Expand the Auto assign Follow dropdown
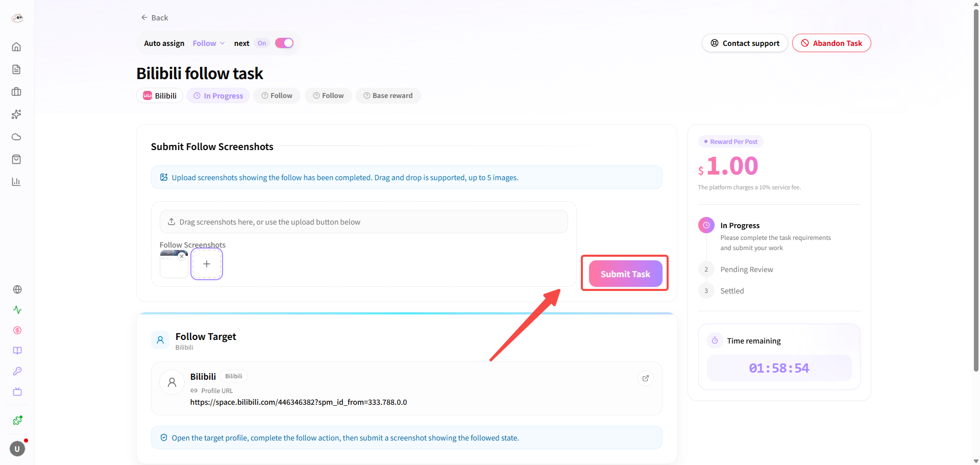 [209, 43]
